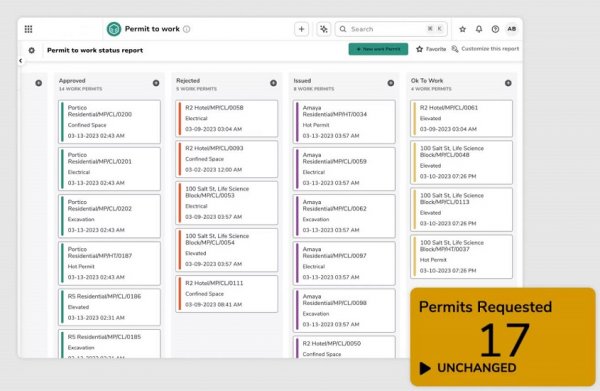Open R2 Hotel/MP/CL/0058 card

click(x=227, y=118)
